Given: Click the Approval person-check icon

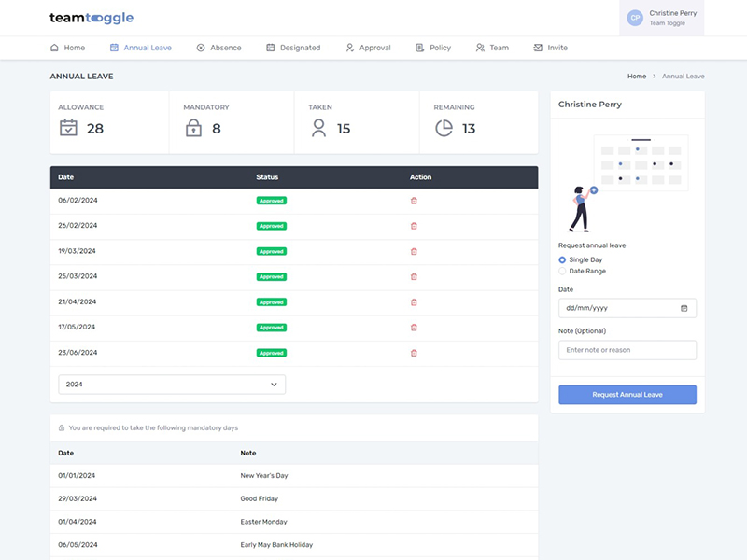Looking at the screenshot, I should coord(349,48).
